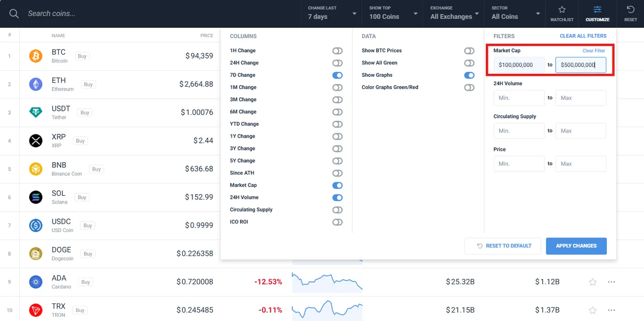Click the Circulating Supply Max field
Image resolution: width=644 pixels, height=321 pixels.
pyautogui.click(x=581, y=131)
